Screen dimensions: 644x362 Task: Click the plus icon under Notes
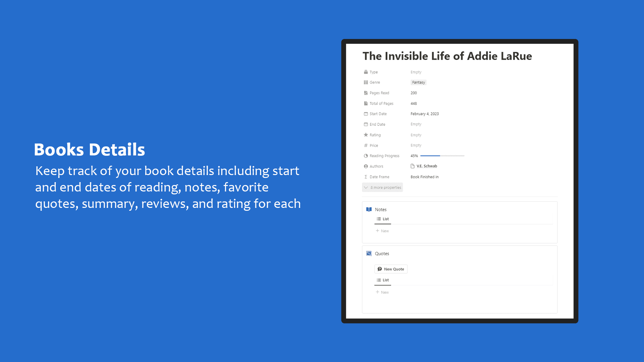(377, 231)
